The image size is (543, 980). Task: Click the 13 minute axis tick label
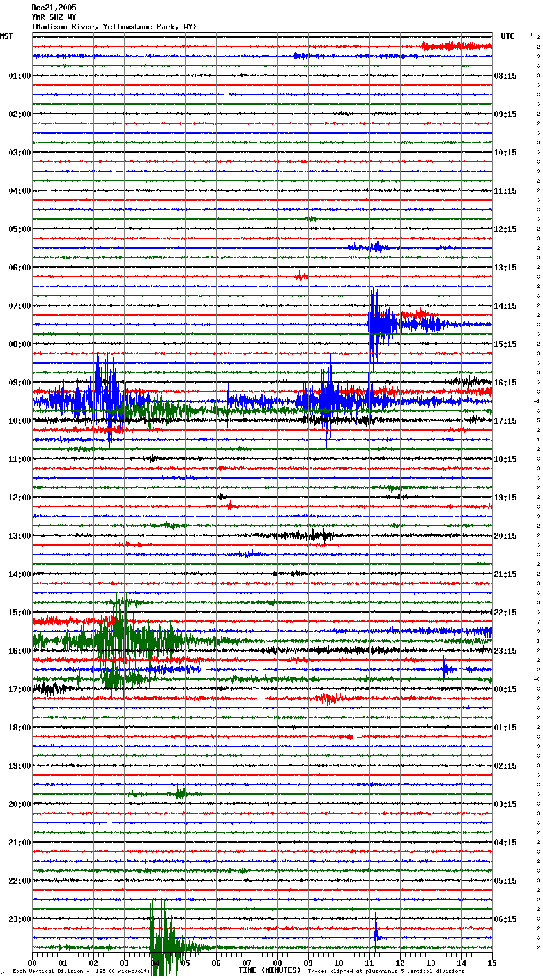(431, 963)
